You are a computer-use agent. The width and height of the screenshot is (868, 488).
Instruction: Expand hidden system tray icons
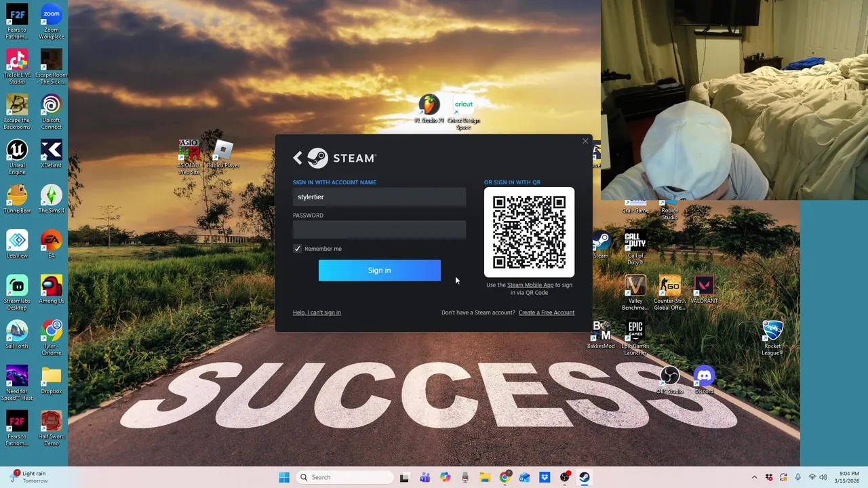(754, 477)
